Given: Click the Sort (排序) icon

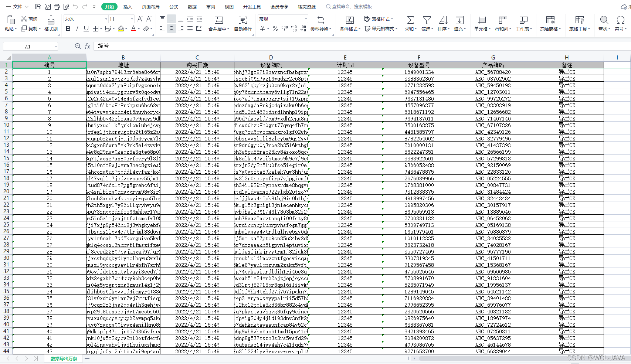Looking at the screenshot, I should tap(443, 20).
